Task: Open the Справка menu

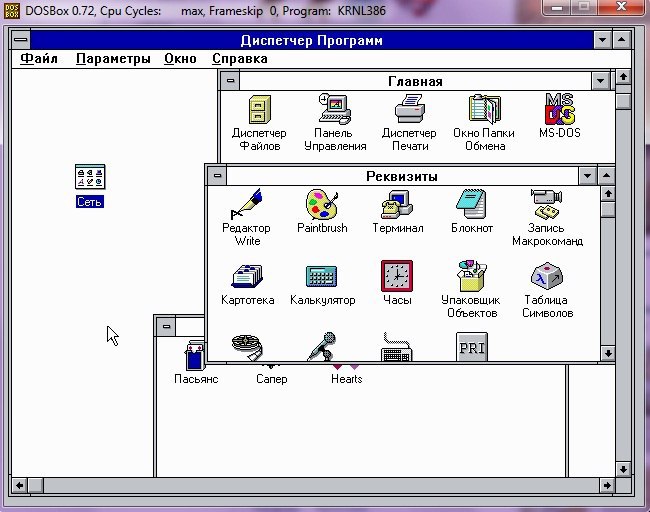Action: (x=240, y=59)
